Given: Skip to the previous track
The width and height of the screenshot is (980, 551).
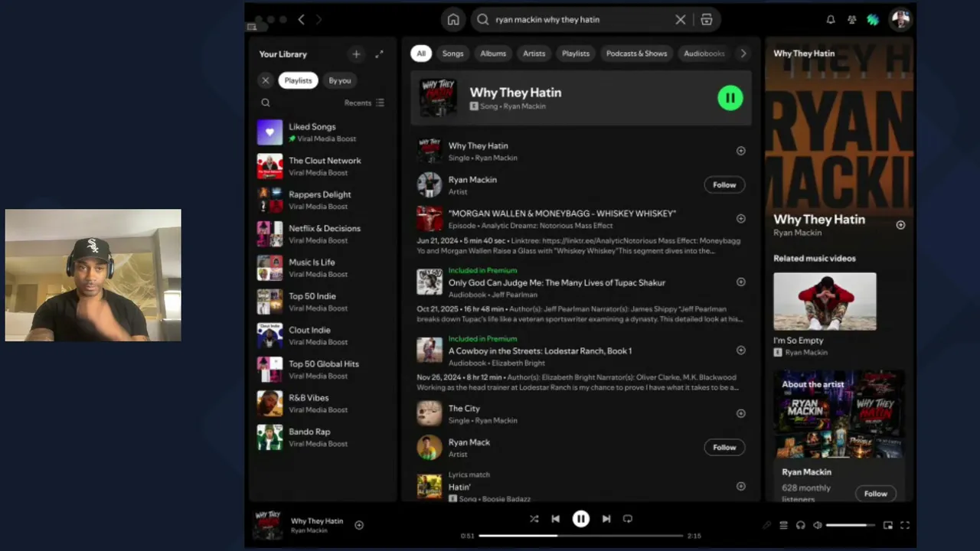Looking at the screenshot, I should tap(556, 519).
